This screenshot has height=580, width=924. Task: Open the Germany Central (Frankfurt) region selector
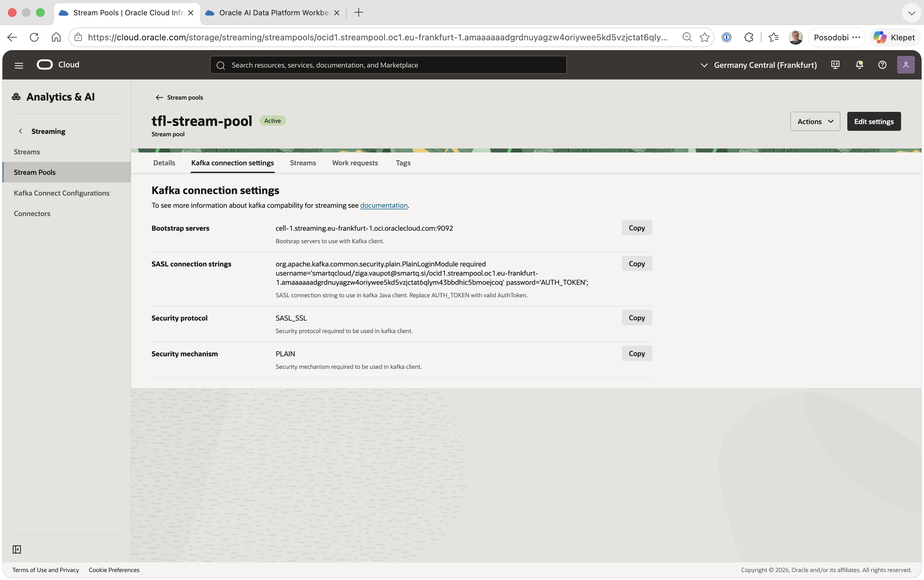pyautogui.click(x=758, y=65)
